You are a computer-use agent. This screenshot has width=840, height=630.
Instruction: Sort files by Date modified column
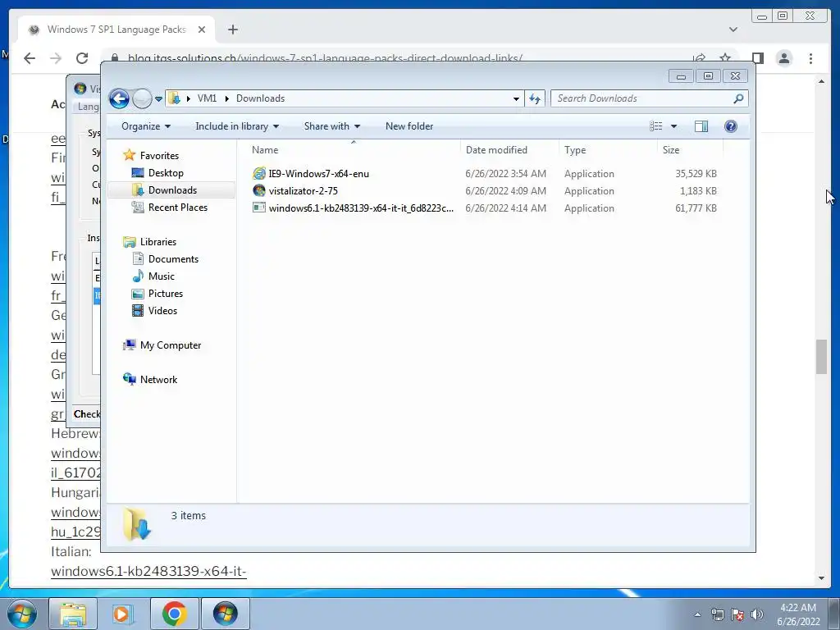(509, 150)
